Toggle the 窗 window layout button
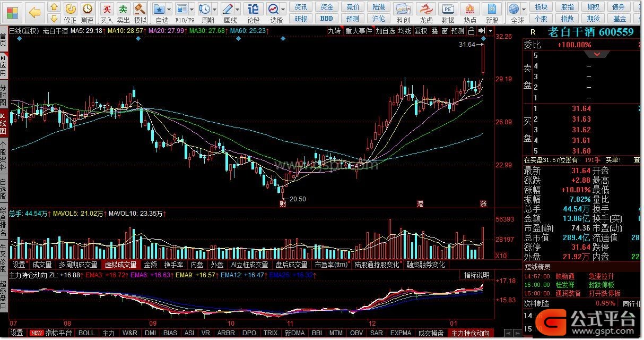The height and width of the screenshot is (340, 644). coord(445,31)
